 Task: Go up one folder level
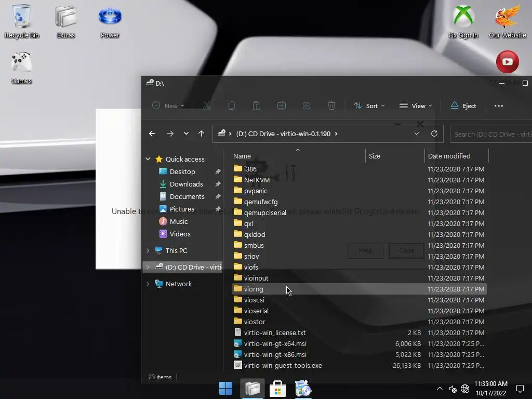(201, 134)
